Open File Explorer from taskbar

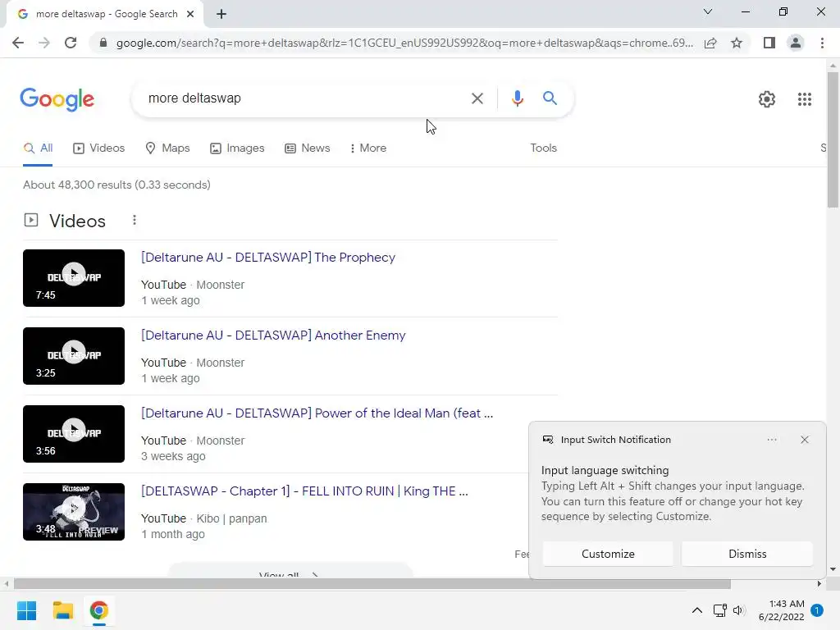(x=62, y=610)
